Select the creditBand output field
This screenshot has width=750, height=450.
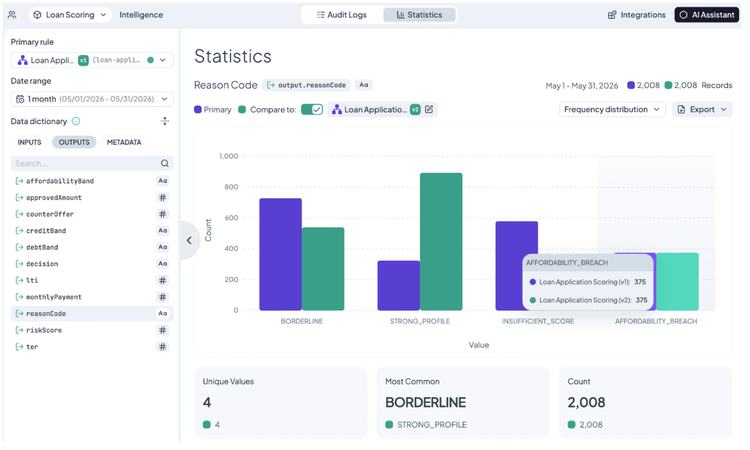tap(92, 231)
